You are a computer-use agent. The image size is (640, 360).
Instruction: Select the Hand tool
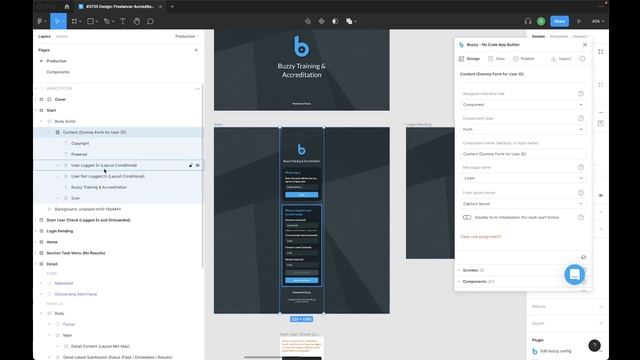pyautogui.click(x=136, y=21)
